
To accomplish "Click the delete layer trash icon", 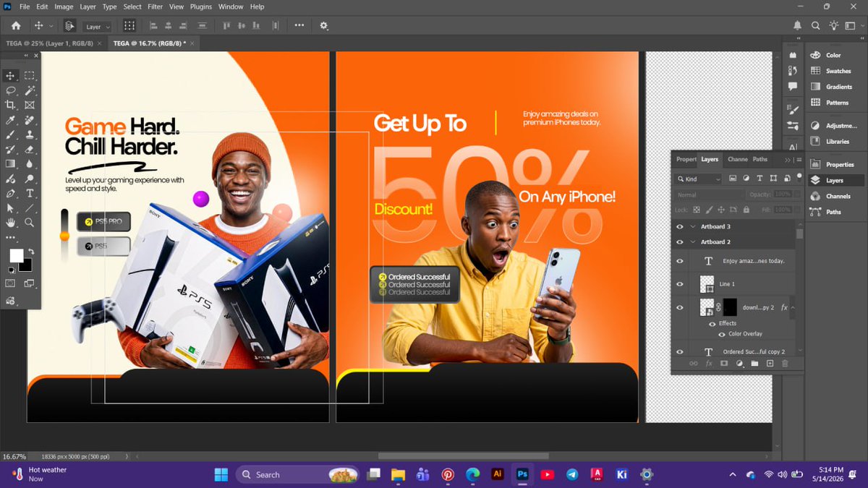I will click(x=785, y=363).
